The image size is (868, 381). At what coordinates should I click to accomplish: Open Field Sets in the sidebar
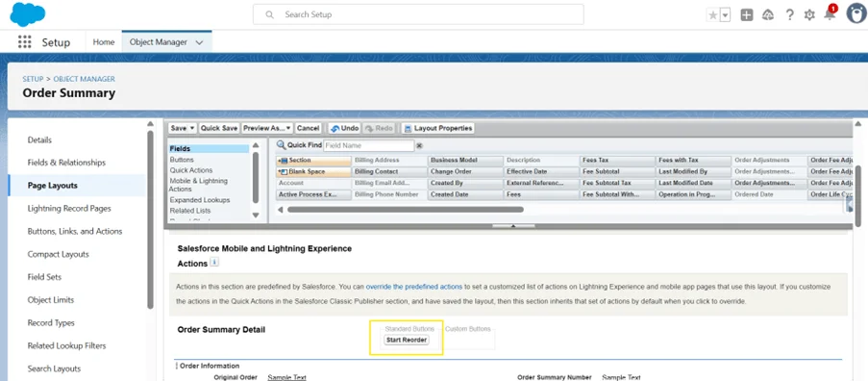click(x=44, y=277)
